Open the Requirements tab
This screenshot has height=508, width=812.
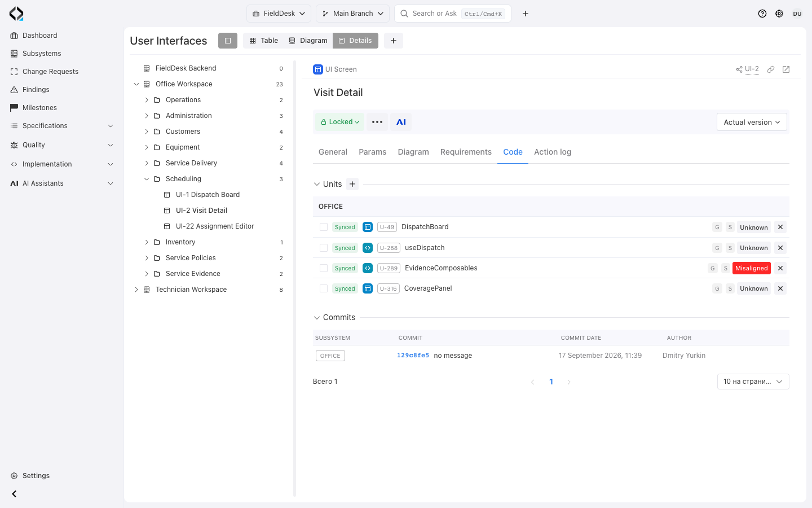pos(466,152)
